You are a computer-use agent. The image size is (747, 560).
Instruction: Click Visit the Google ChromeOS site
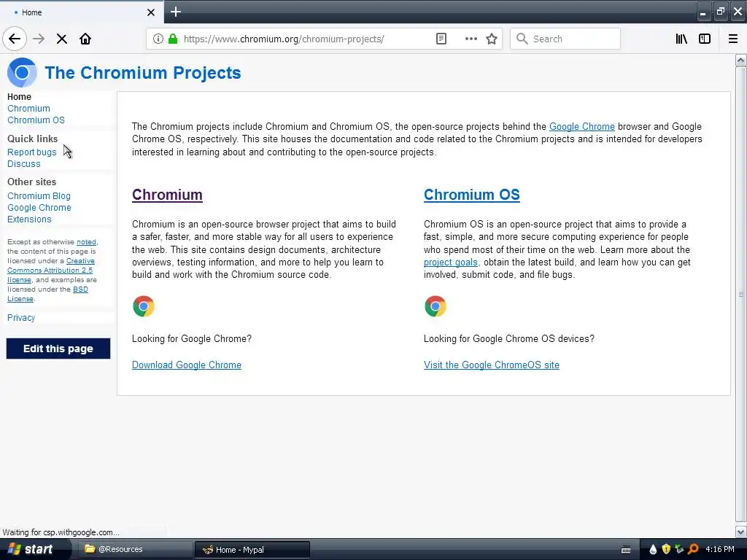click(x=492, y=365)
